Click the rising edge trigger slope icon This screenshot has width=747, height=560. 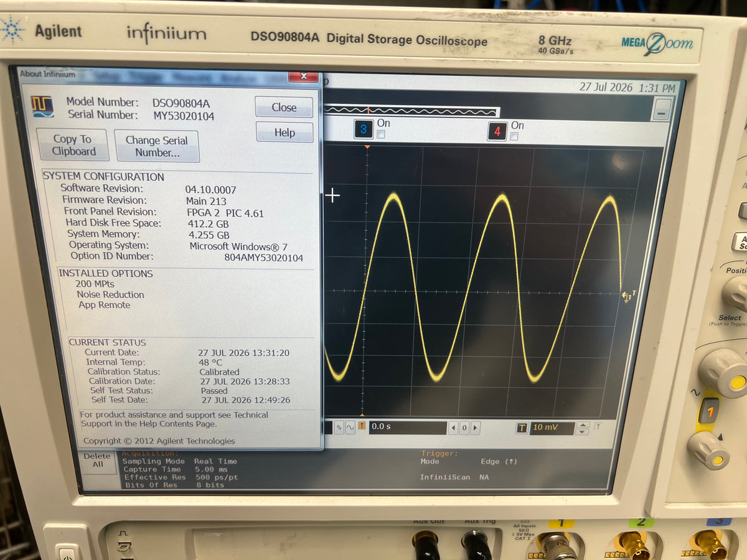(x=597, y=427)
